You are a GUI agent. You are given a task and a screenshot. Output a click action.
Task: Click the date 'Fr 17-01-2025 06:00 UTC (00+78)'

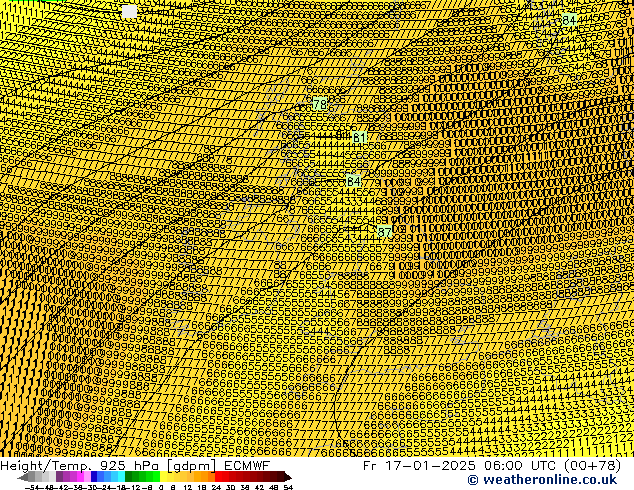(x=492, y=465)
